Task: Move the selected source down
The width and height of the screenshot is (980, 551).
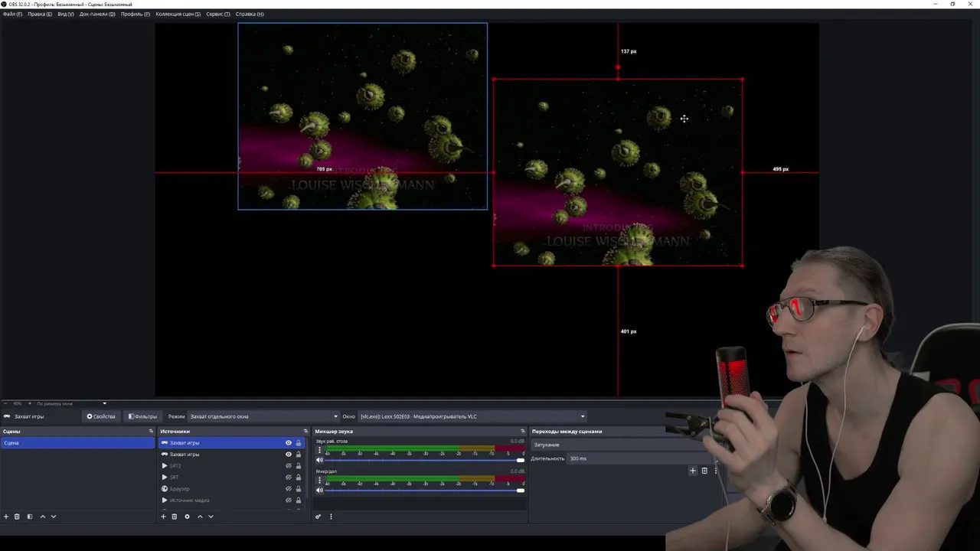Action: tap(211, 517)
